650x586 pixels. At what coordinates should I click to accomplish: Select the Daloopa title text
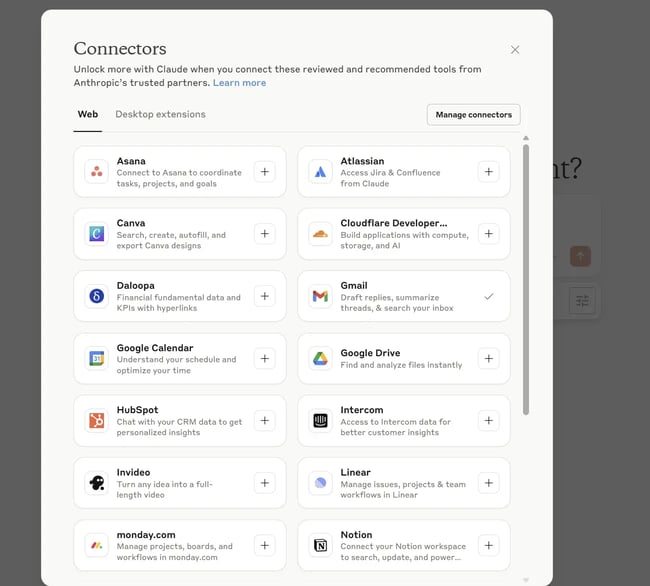pos(136,286)
